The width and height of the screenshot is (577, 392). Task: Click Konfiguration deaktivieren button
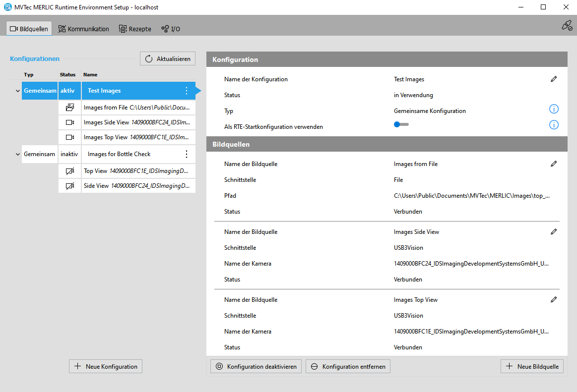tap(256, 367)
